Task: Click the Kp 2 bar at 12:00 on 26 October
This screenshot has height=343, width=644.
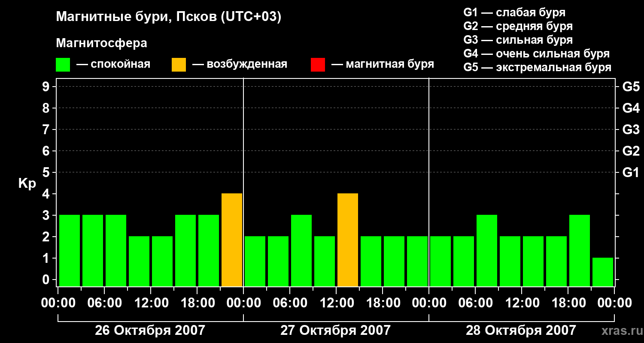Action: point(162,261)
